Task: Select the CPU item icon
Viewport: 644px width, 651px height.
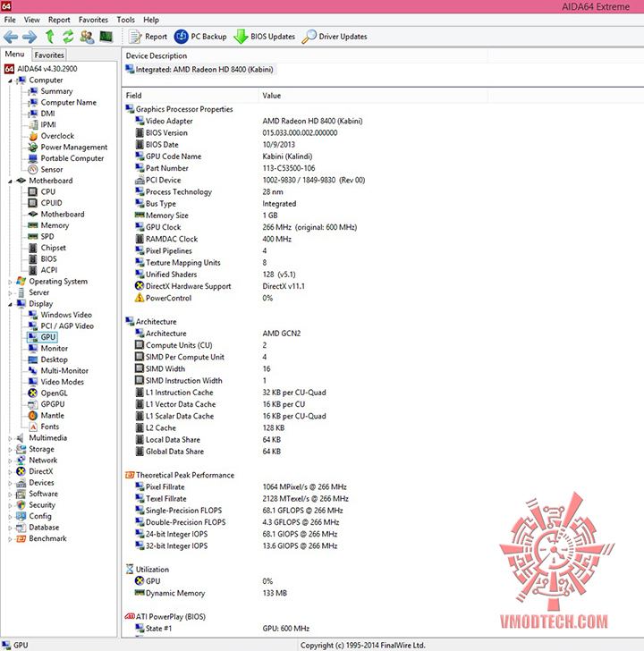Action: 33,191
